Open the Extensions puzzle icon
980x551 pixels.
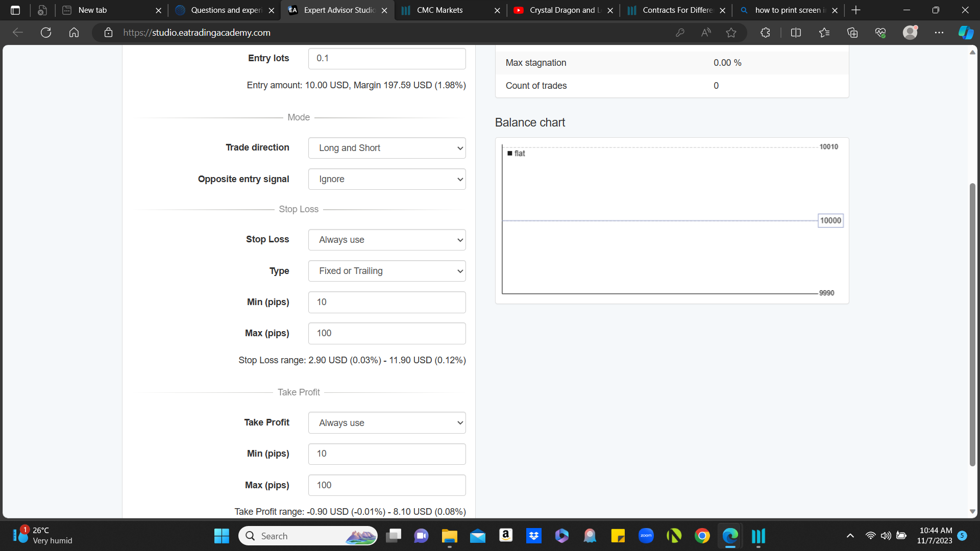[765, 33]
